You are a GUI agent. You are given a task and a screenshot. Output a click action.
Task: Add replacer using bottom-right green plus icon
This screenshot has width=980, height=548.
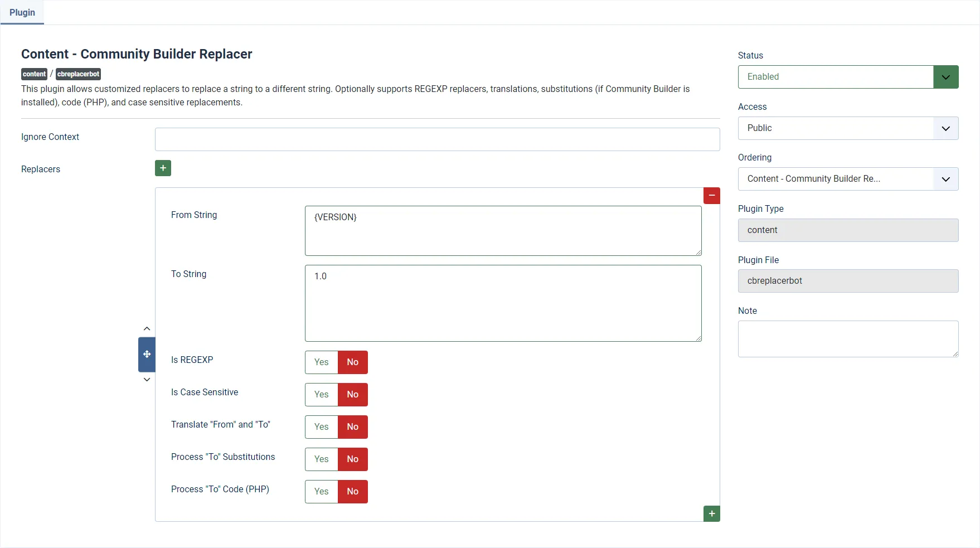[x=712, y=513]
